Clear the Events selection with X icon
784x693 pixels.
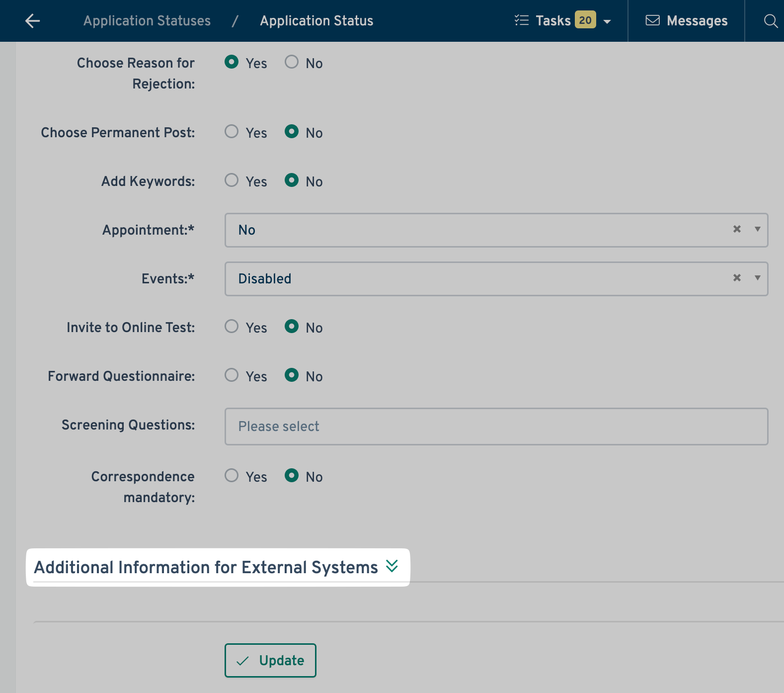[x=737, y=278]
